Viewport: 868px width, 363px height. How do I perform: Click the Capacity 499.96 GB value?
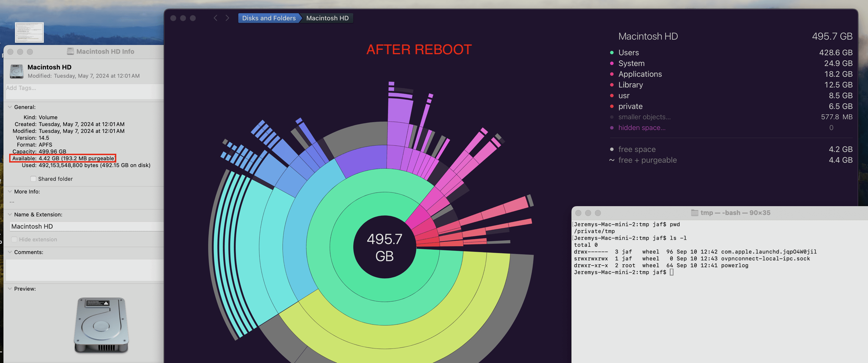pos(53,151)
